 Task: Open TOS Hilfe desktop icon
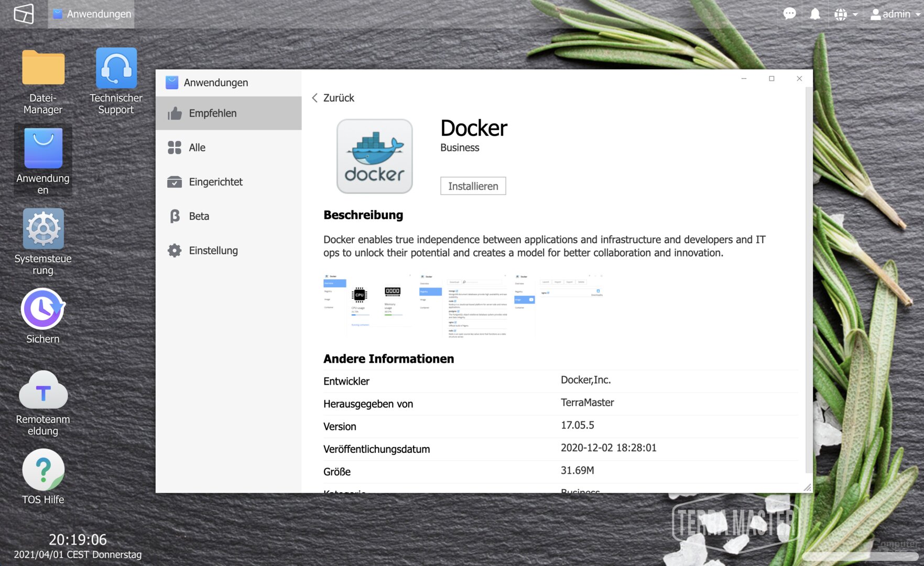(43, 477)
